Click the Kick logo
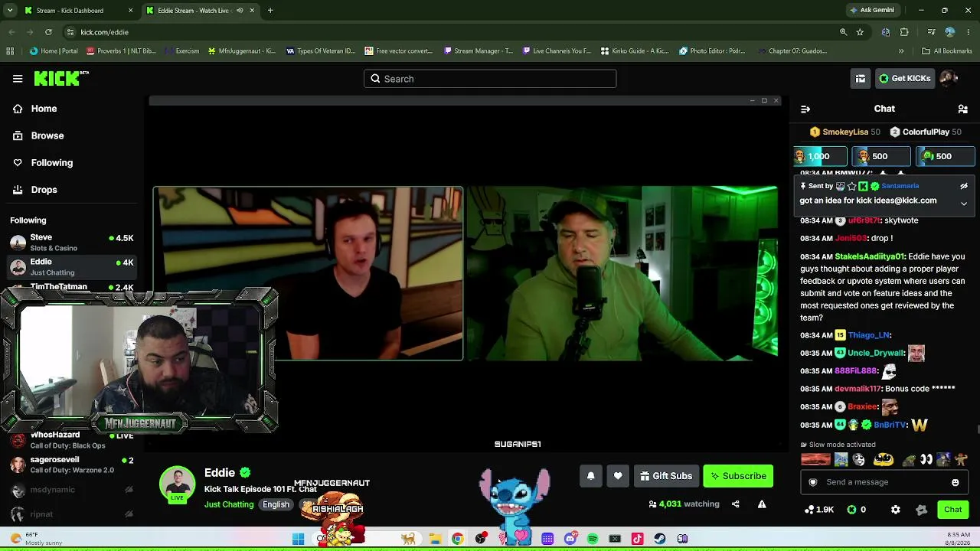 pyautogui.click(x=60, y=78)
